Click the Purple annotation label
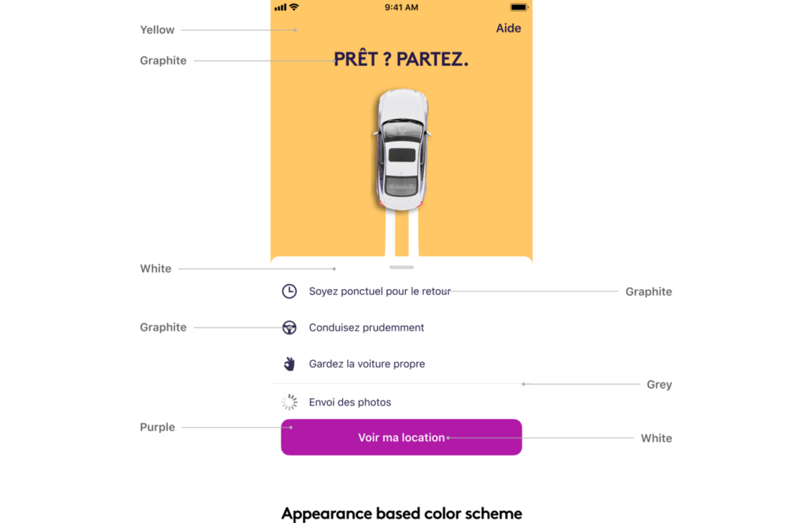 pos(157,428)
